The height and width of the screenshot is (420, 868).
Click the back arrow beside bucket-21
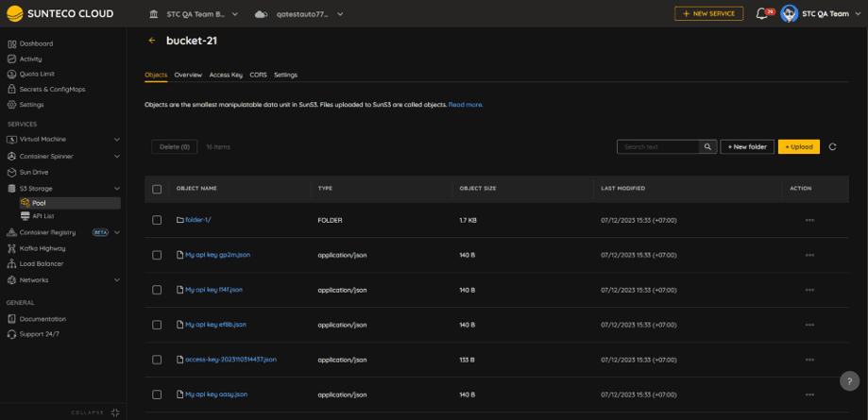pos(152,41)
